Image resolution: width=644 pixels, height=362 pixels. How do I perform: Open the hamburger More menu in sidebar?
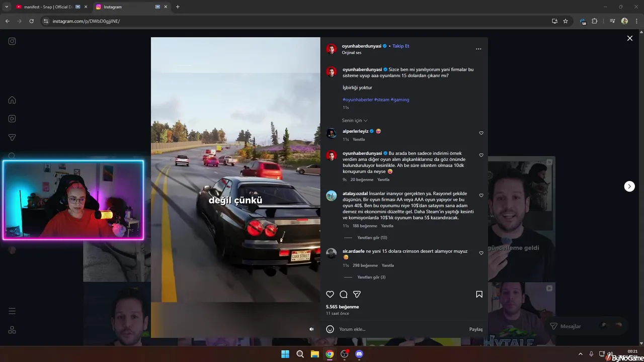(12, 311)
